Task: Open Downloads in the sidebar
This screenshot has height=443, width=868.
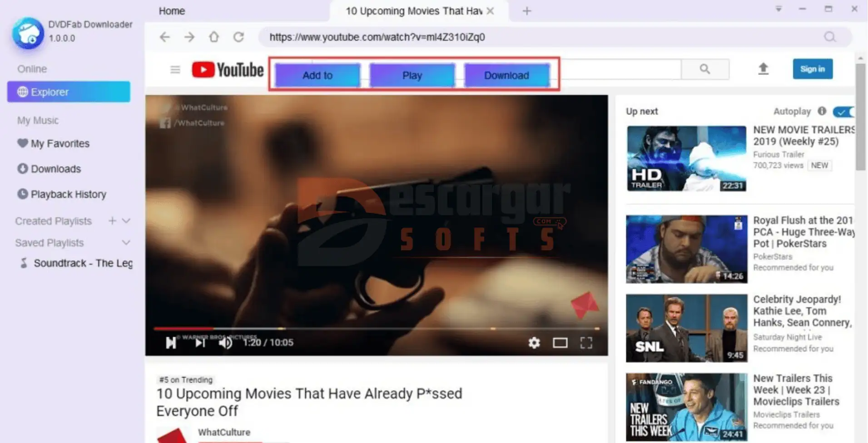Action: (x=55, y=169)
